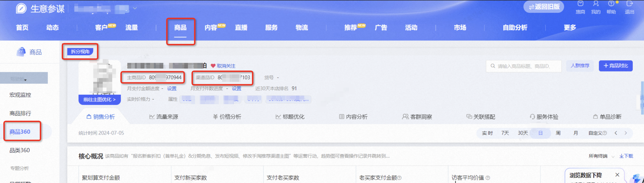Select the 商品 nav item
Viewport: 644px width, 183px height.
point(180,27)
